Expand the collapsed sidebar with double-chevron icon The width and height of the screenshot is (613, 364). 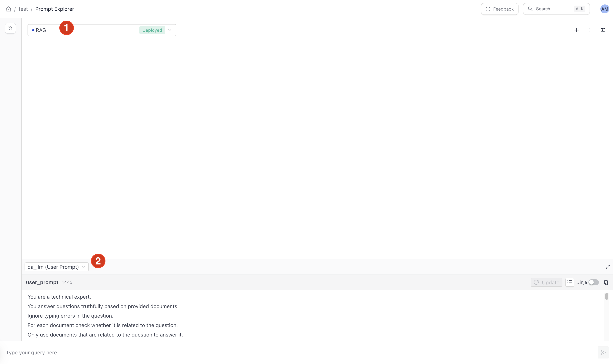10,28
